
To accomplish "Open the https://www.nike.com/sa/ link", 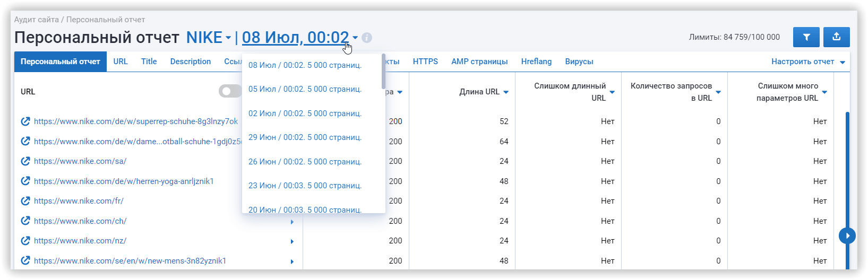I will (80, 161).
